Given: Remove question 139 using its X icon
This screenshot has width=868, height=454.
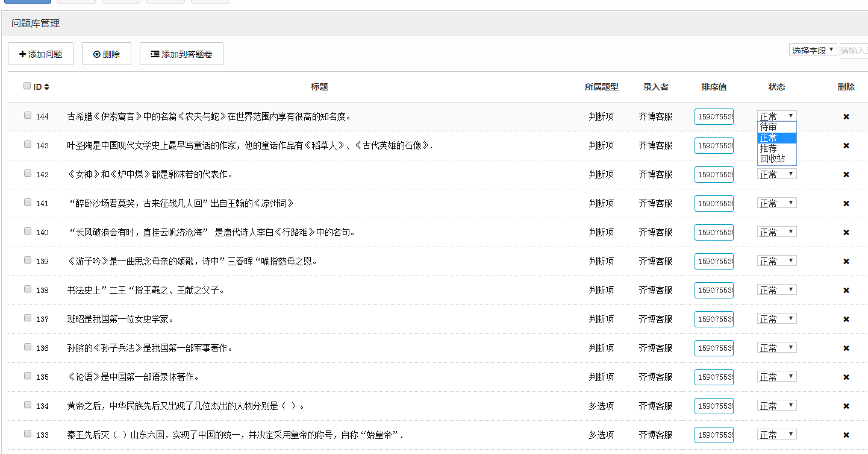Looking at the screenshot, I should [x=846, y=261].
